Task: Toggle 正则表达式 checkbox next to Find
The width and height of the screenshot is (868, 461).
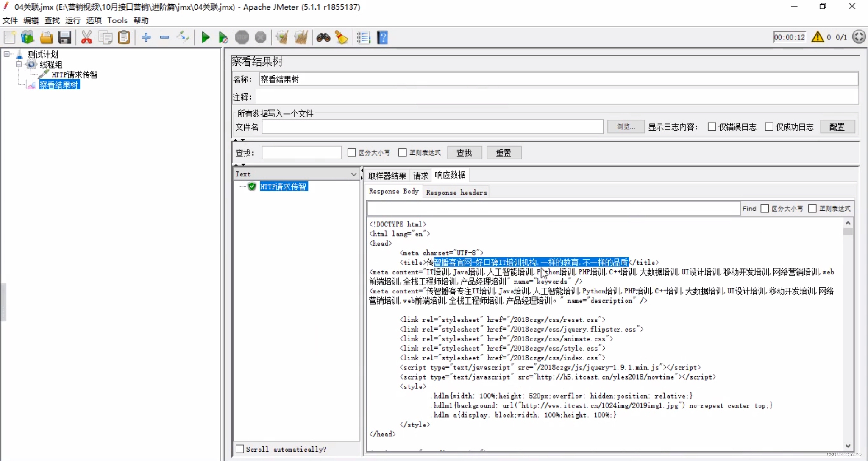Action: 812,209
